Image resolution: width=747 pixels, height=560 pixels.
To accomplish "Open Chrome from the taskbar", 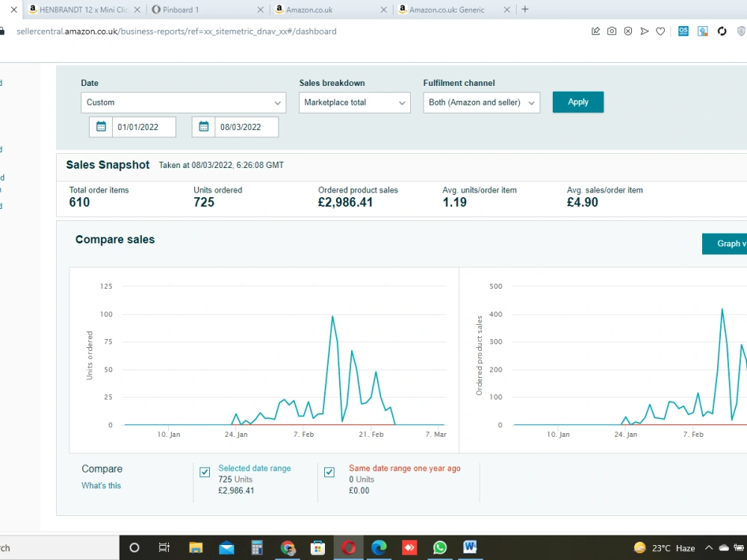I will pos(288,547).
